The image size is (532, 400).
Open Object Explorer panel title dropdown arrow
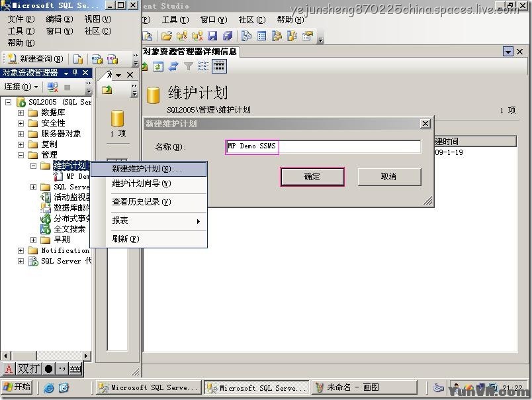click(x=66, y=73)
